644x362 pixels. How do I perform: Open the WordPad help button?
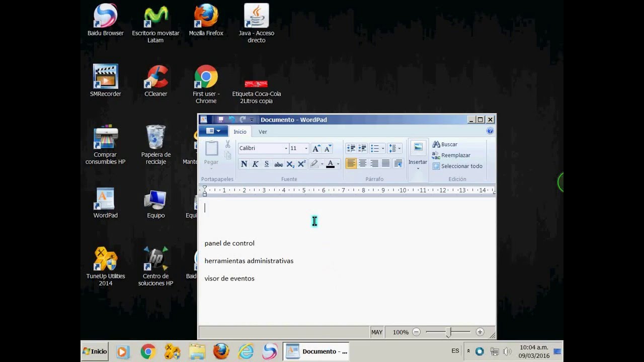coord(490,131)
